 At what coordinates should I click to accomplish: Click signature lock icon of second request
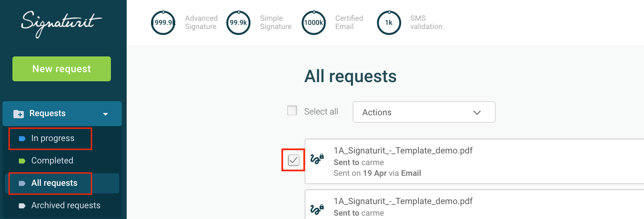317,209
